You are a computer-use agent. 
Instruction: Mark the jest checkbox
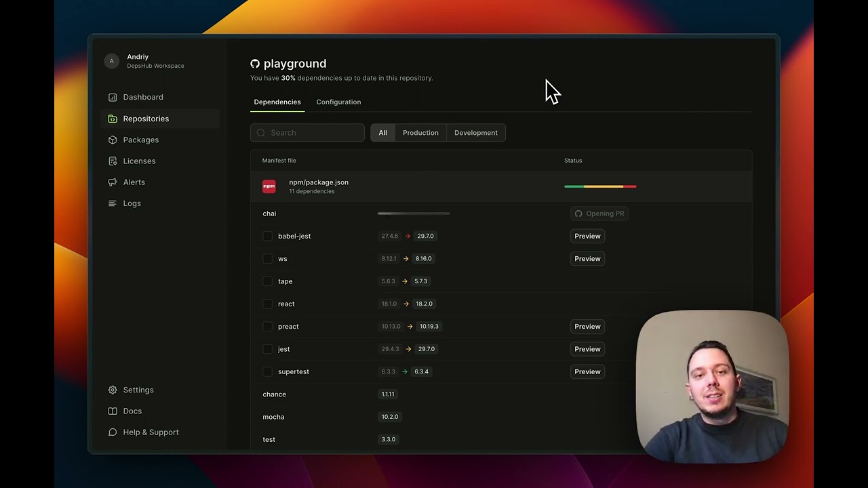click(x=267, y=349)
